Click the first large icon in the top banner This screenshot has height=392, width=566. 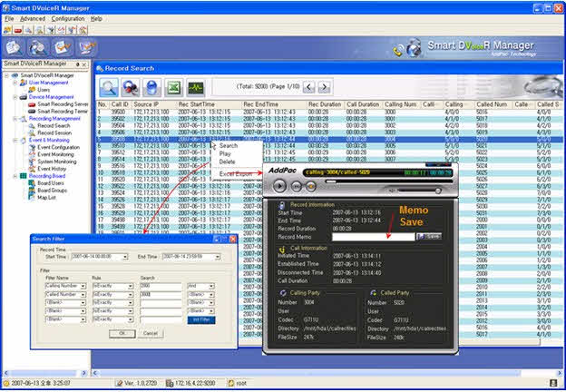13,48
